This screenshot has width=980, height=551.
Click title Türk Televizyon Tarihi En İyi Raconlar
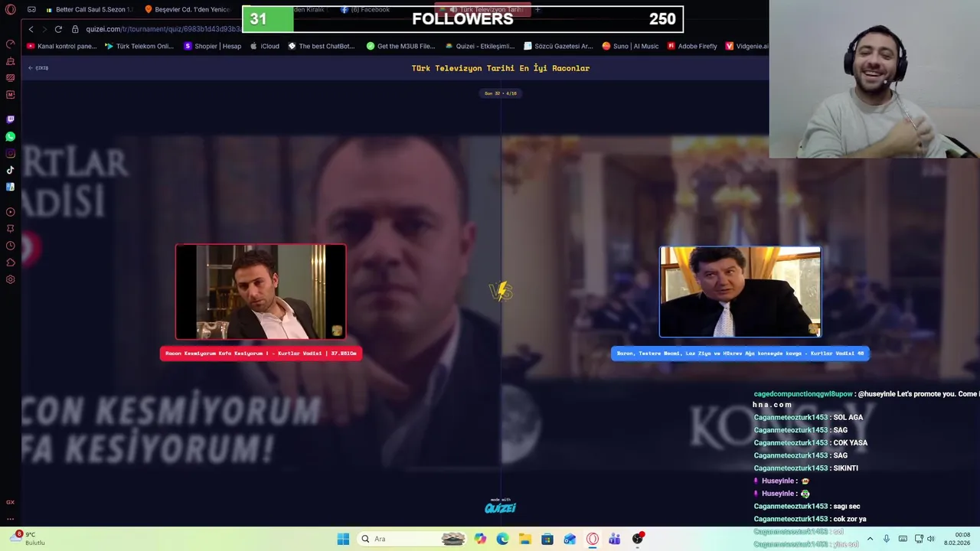click(501, 68)
